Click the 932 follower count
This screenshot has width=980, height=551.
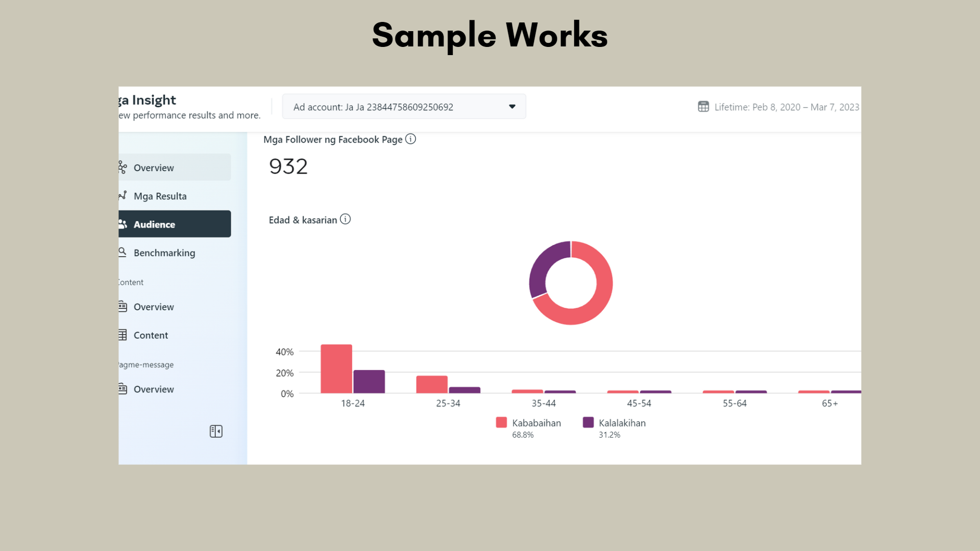[288, 166]
